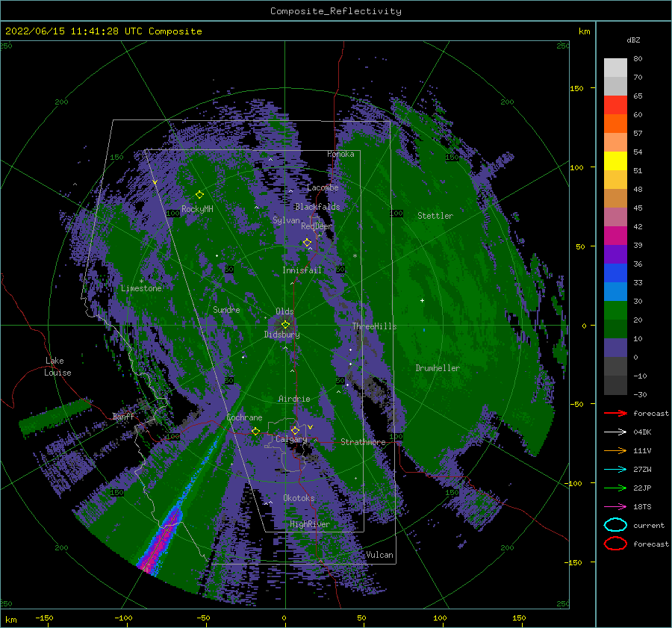
Task: Click the blue 36 dBZ color swatch
Action: coord(615,273)
